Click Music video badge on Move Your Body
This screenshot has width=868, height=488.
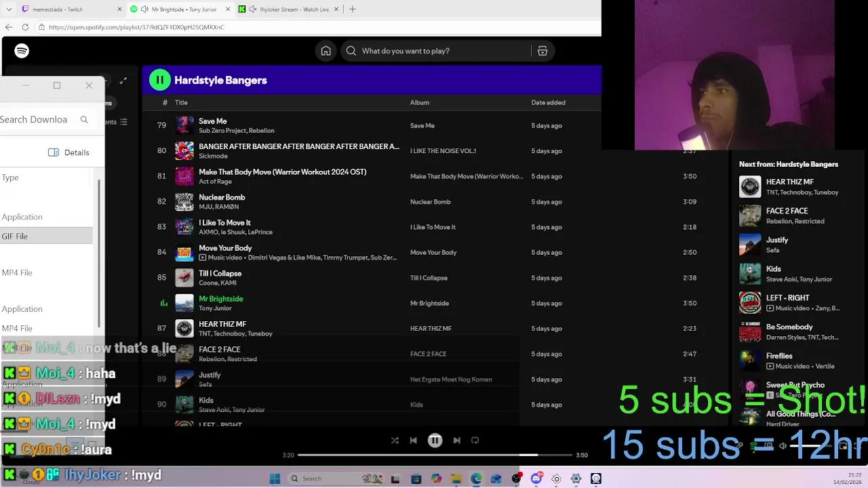[x=220, y=258]
